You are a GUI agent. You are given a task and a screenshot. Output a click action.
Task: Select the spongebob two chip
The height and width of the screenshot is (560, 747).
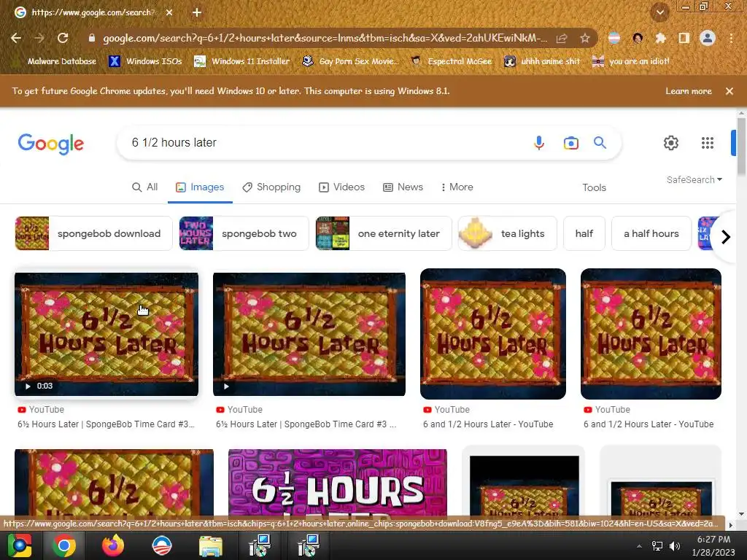(244, 233)
